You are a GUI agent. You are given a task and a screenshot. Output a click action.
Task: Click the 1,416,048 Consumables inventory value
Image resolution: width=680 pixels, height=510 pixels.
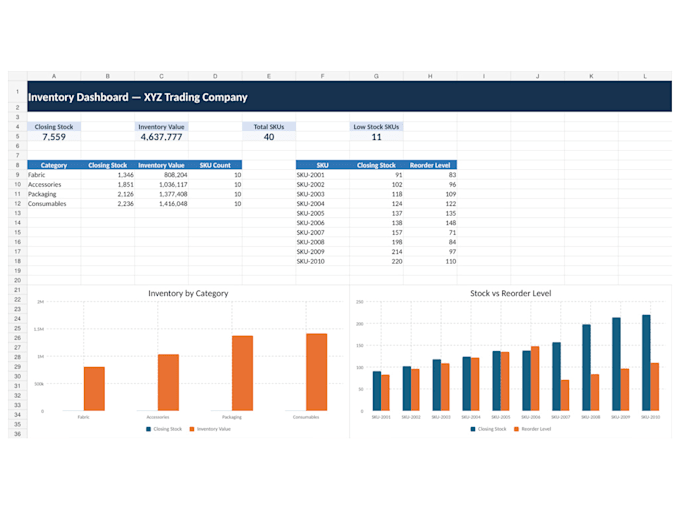161,203
